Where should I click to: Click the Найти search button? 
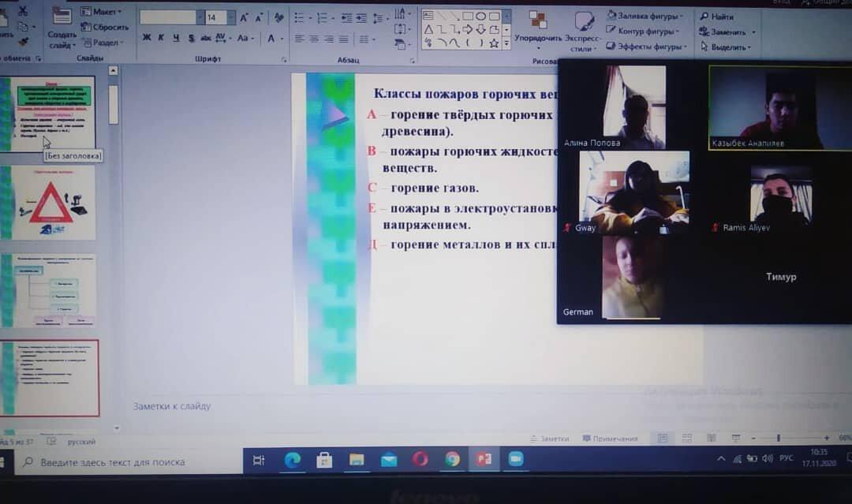tap(716, 17)
